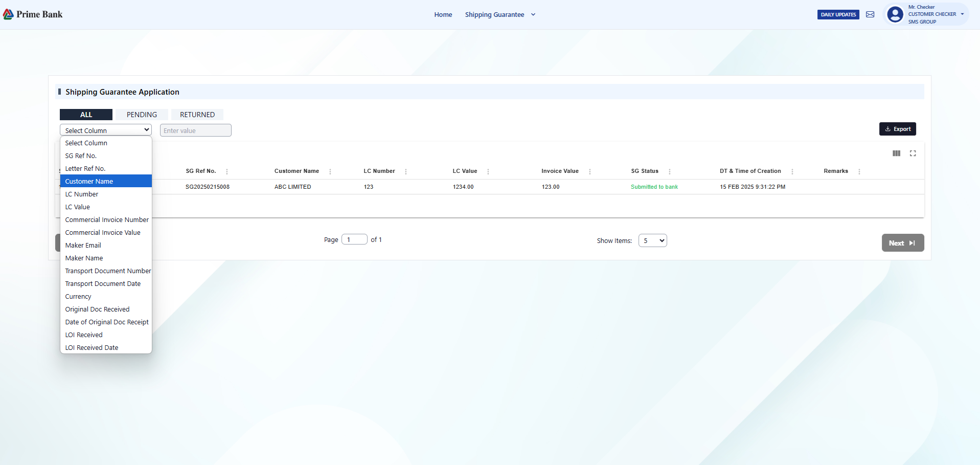
Task: Select 'LOI Received' option
Action: point(106,335)
